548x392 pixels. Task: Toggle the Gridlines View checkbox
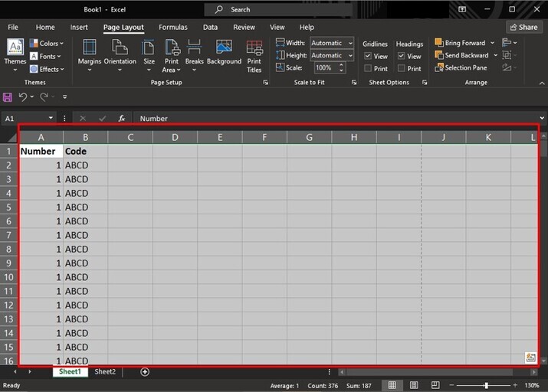[368, 57]
